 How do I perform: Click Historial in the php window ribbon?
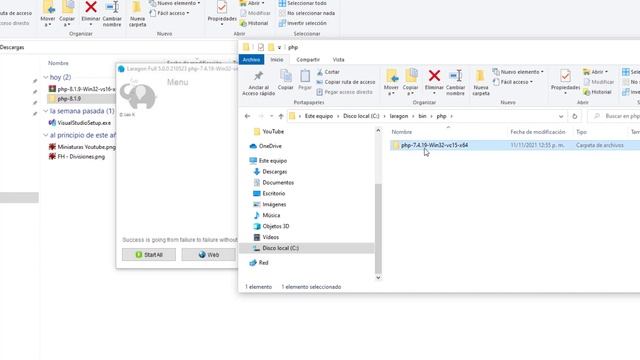598,92
